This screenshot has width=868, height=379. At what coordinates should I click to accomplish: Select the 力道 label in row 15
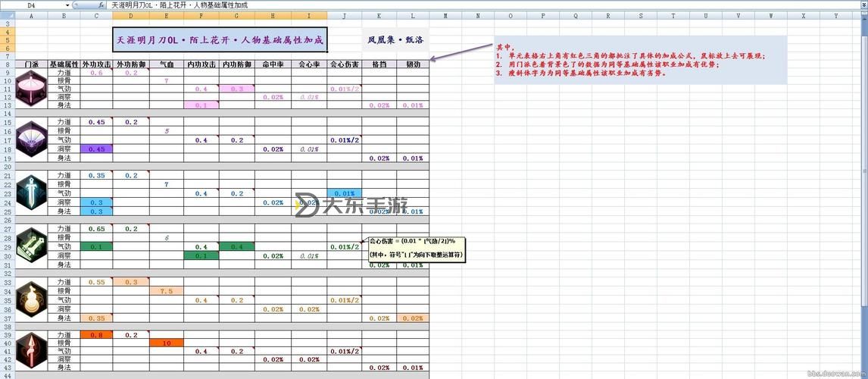(64, 122)
